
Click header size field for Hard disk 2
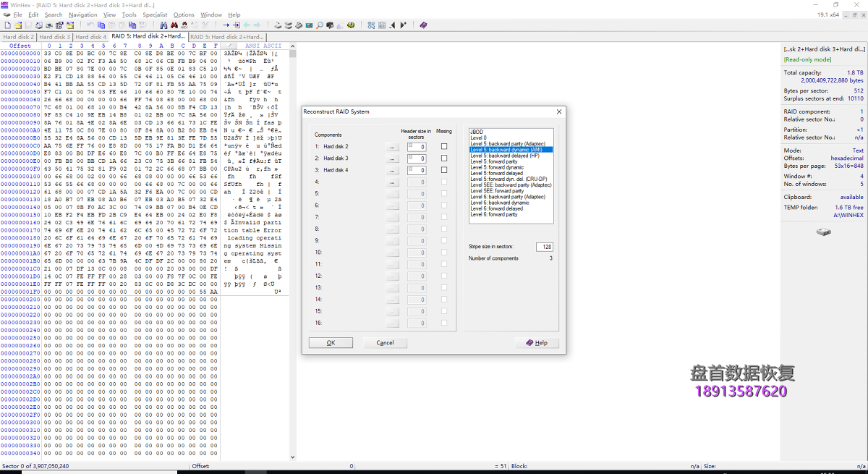click(x=417, y=147)
